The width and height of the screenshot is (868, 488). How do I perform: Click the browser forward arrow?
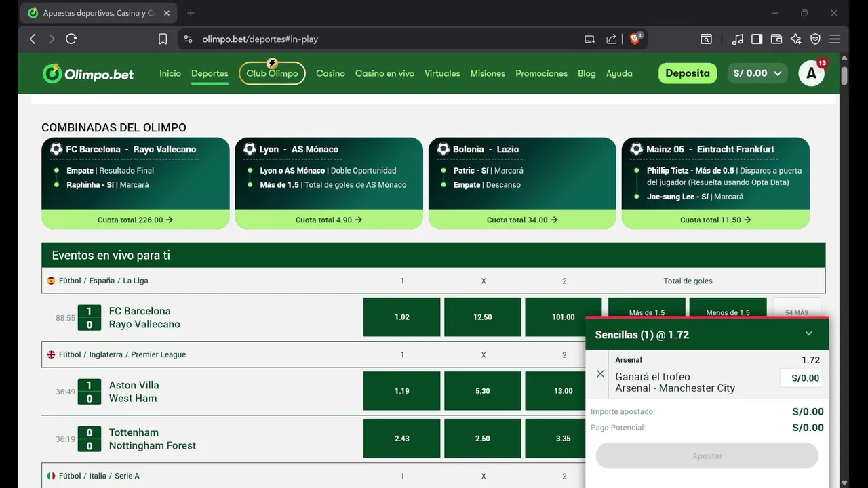point(52,39)
